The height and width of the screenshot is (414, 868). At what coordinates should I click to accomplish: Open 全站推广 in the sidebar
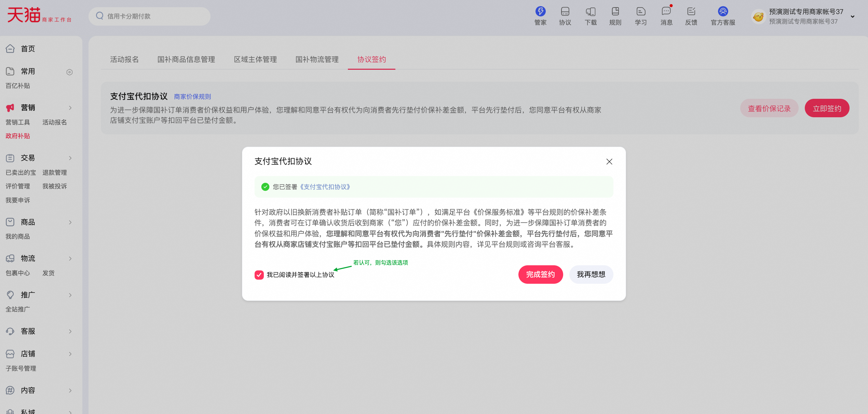tap(18, 309)
